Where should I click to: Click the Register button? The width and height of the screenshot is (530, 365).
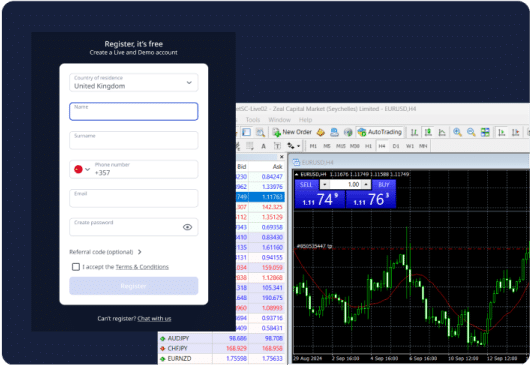click(134, 286)
